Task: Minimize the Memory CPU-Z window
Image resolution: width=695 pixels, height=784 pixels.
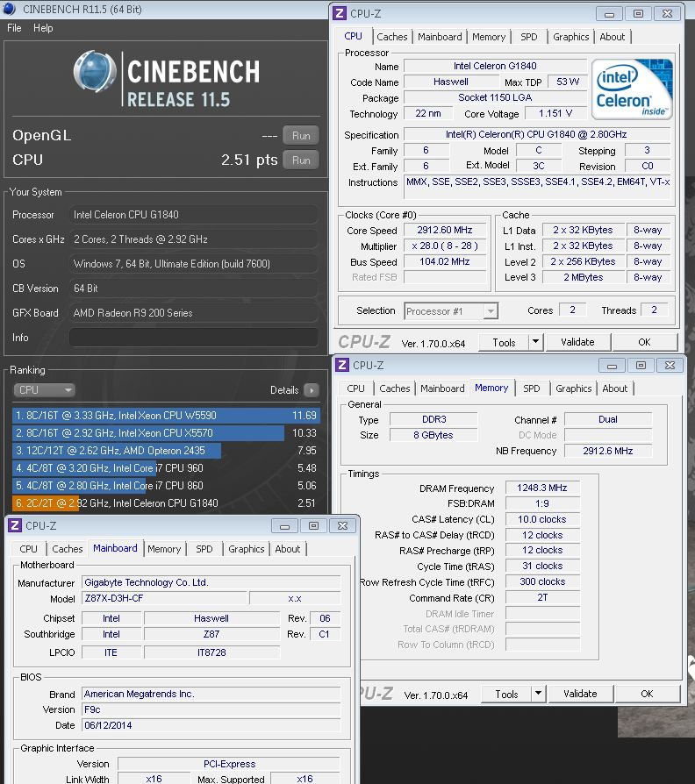Action: (x=612, y=366)
